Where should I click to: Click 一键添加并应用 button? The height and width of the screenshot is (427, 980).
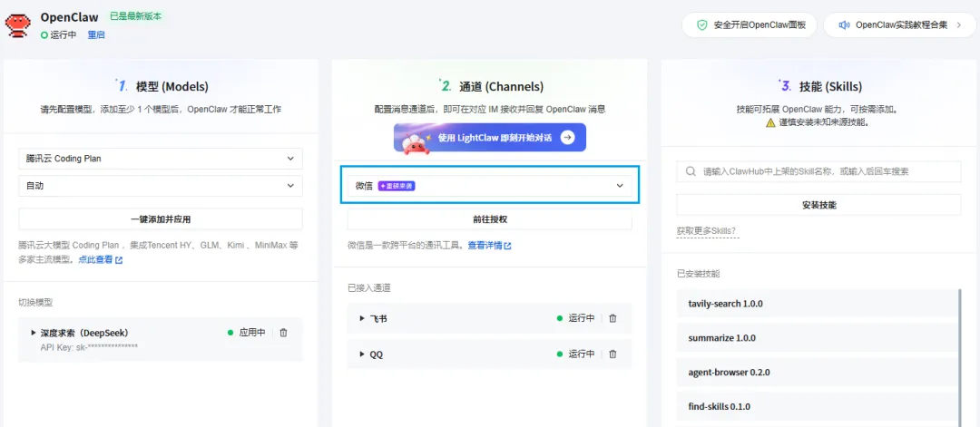161,219
